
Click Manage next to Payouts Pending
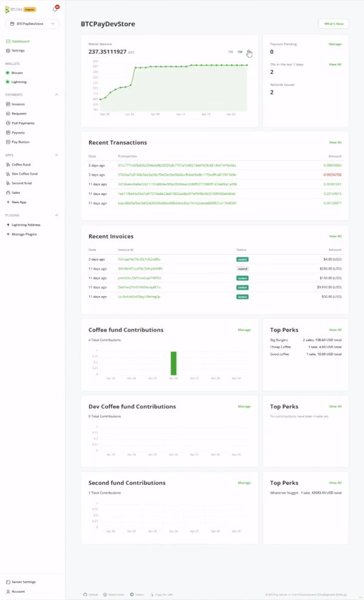coord(335,44)
